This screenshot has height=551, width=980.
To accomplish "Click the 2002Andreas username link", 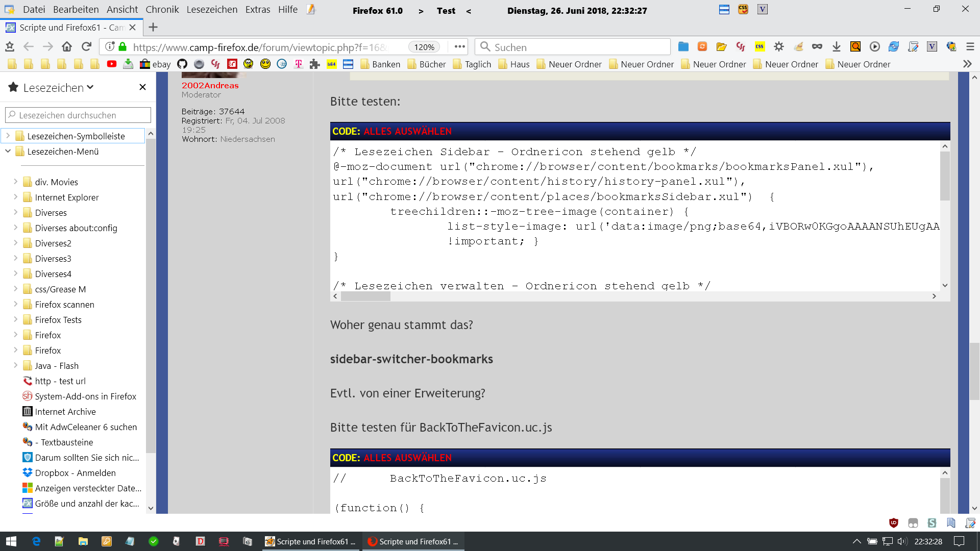I will (210, 86).
